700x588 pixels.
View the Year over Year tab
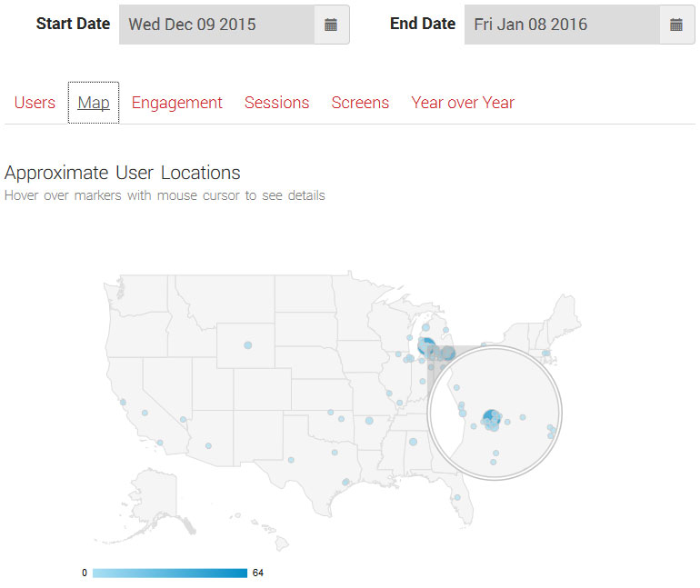tap(463, 103)
